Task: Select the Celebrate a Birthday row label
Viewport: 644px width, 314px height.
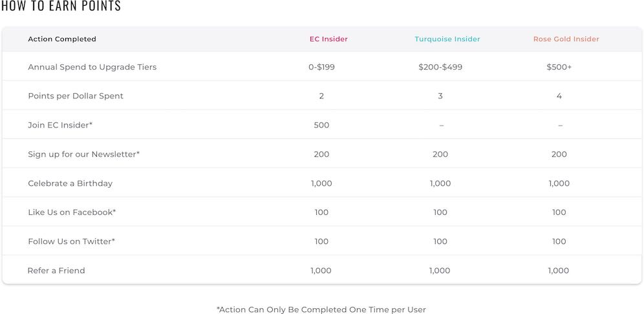Action: point(70,183)
